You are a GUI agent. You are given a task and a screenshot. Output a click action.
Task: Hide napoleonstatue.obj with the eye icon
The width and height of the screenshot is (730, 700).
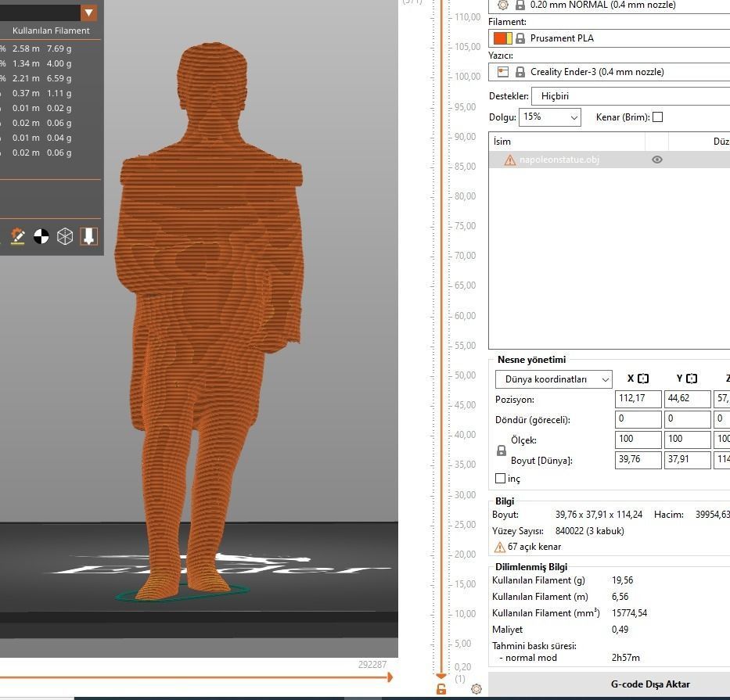[657, 160]
